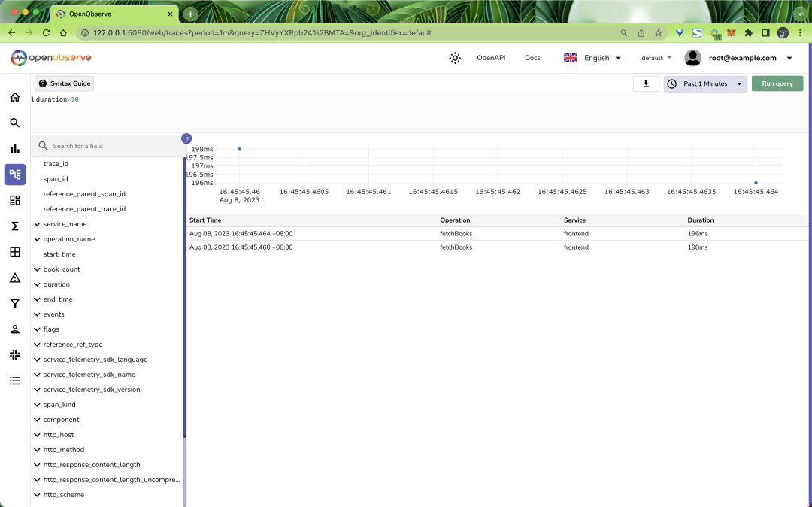The width and height of the screenshot is (812, 507).
Task: Select the Logs search icon in the sidebar
Action: [x=14, y=123]
